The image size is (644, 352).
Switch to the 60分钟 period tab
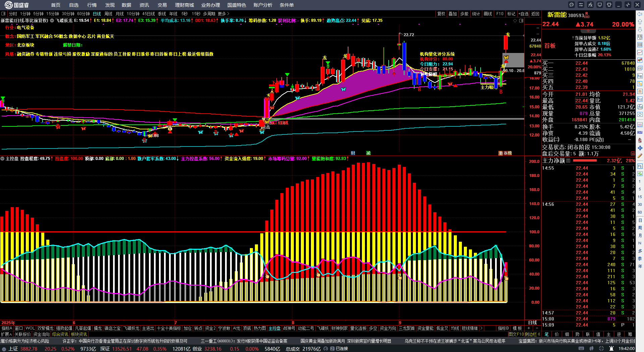(84, 14)
